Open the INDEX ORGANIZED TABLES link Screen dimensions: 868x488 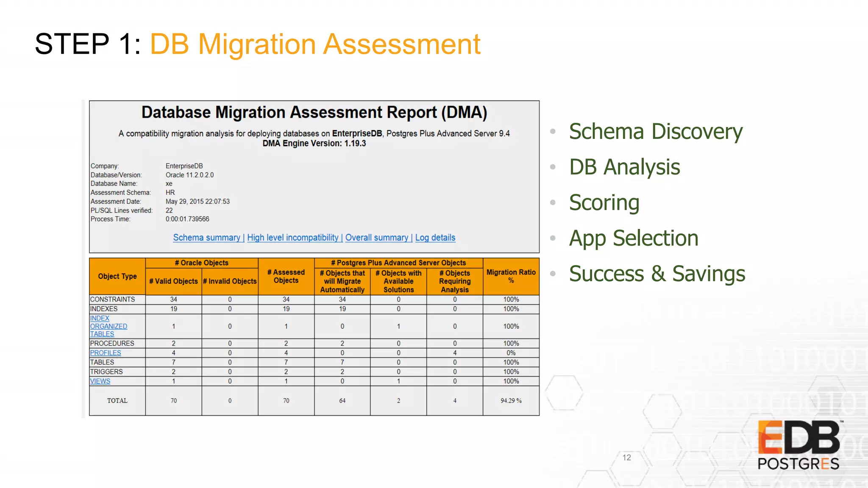click(108, 326)
